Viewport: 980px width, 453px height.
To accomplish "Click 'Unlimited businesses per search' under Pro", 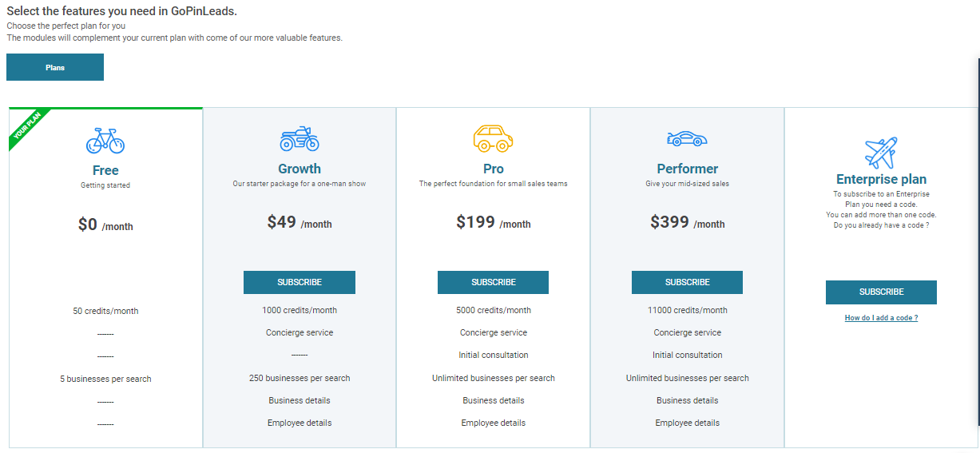I will 494,378.
